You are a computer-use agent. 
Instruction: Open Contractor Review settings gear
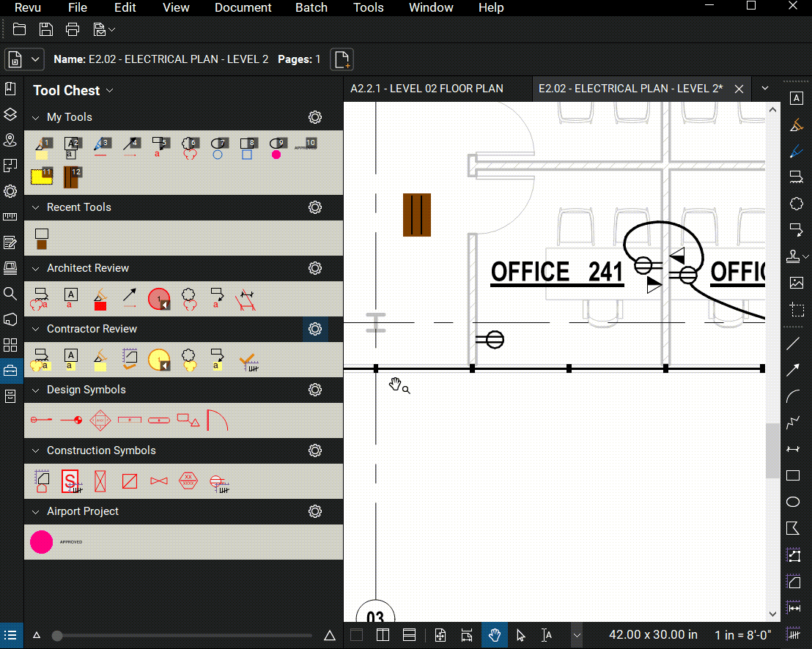click(x=315, y=329)
